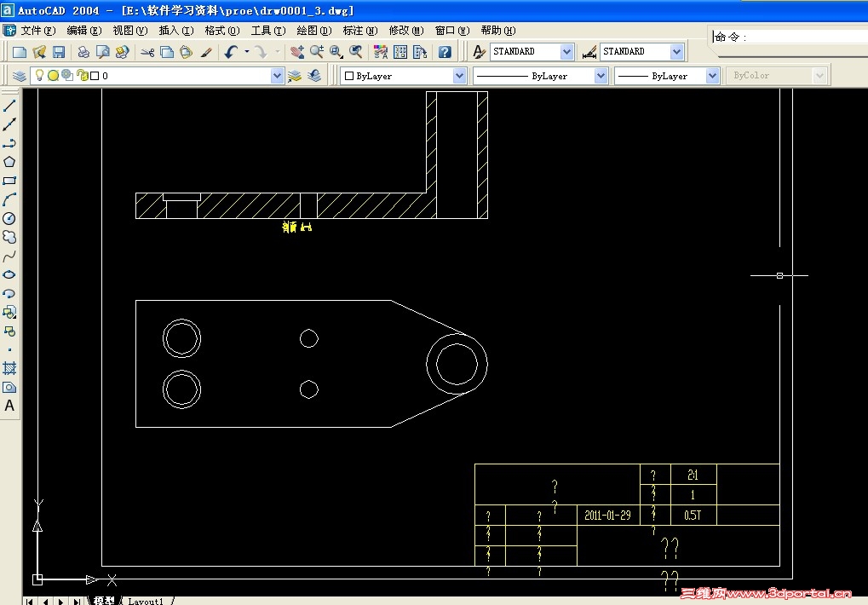This screenshot has height=605, width=868.
Task: Open the Dimension Style manager icon
Action: point(589,52)
